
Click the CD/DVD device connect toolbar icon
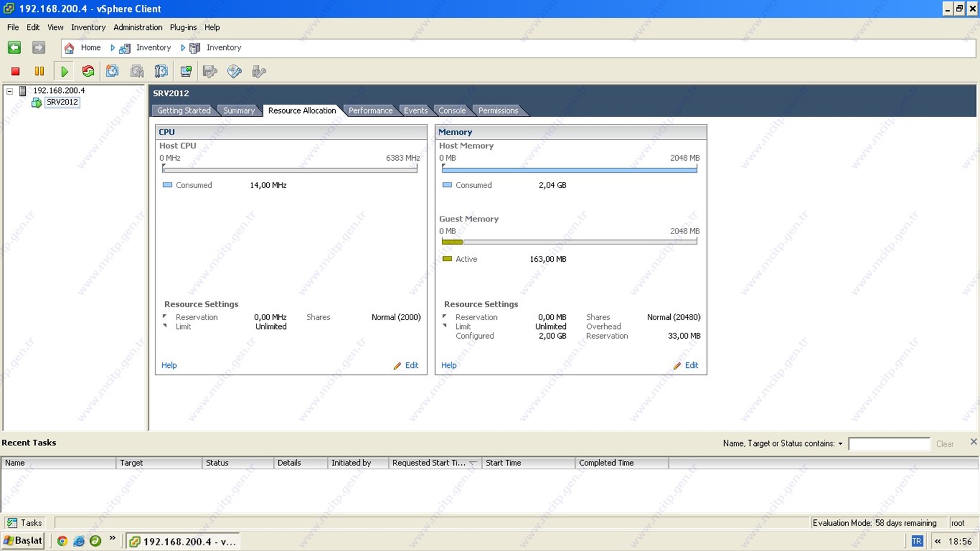tap(234, 71)
